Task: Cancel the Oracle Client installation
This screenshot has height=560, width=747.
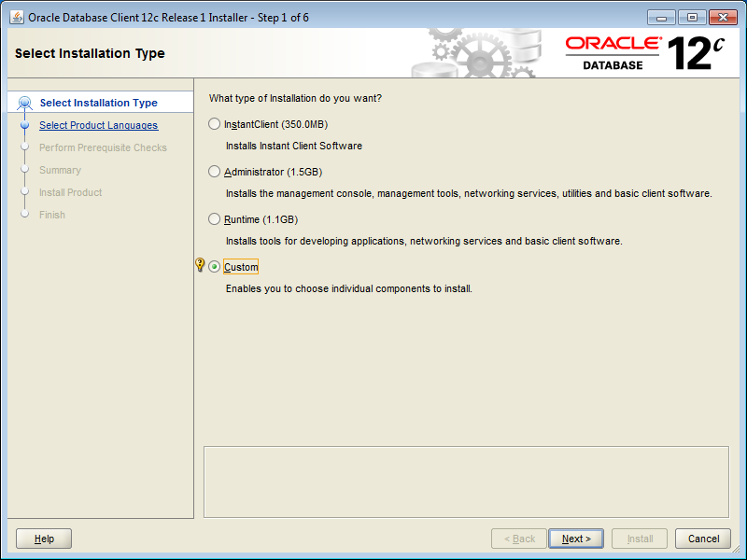Action: pyautogui.click(x=703, y=539)
